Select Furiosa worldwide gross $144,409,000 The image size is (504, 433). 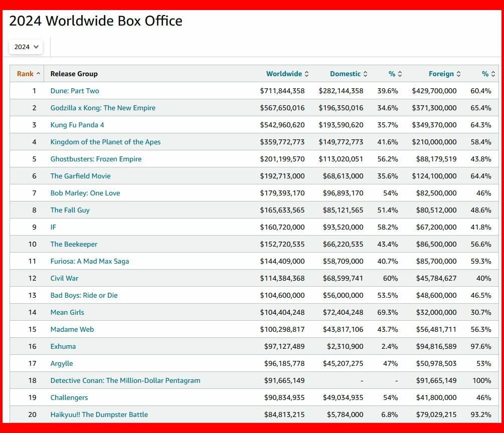point(282,261)
